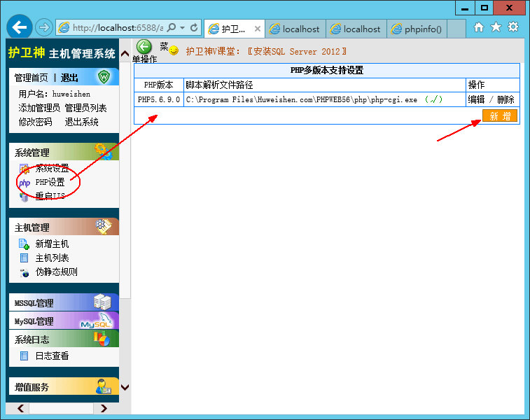Open a new blank tab
The height and width of the screenshot is (420, 530).
pos(456,29)
